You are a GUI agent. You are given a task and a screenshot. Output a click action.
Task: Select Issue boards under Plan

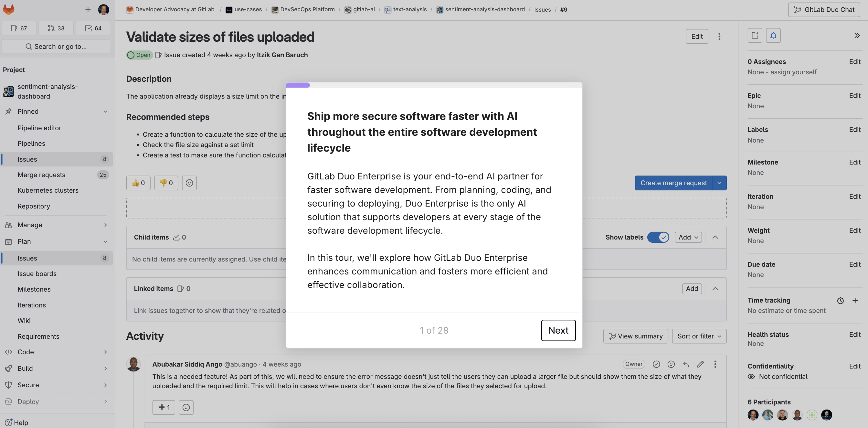click(37, 273)
